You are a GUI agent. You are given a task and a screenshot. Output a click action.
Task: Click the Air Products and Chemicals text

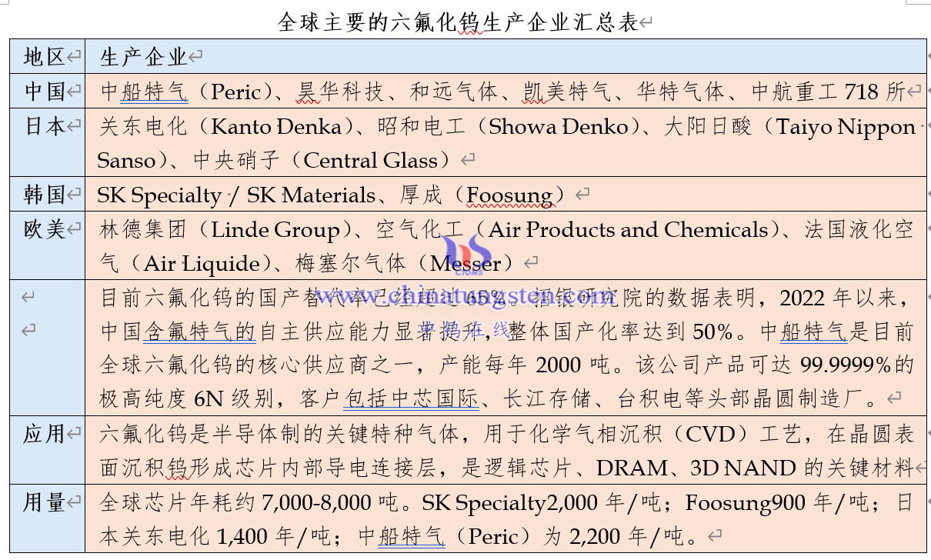(629, 230)
